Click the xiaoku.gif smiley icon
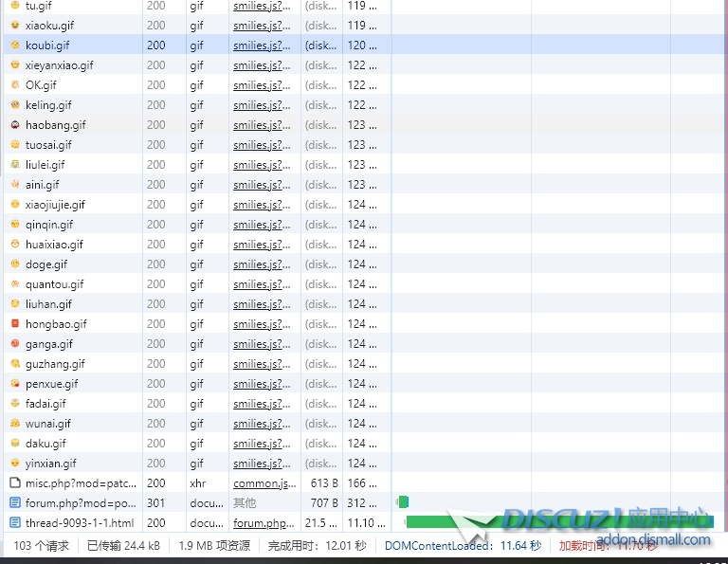Screen dimensions: 728x564 pyautogui.click(x=15, y=25)
